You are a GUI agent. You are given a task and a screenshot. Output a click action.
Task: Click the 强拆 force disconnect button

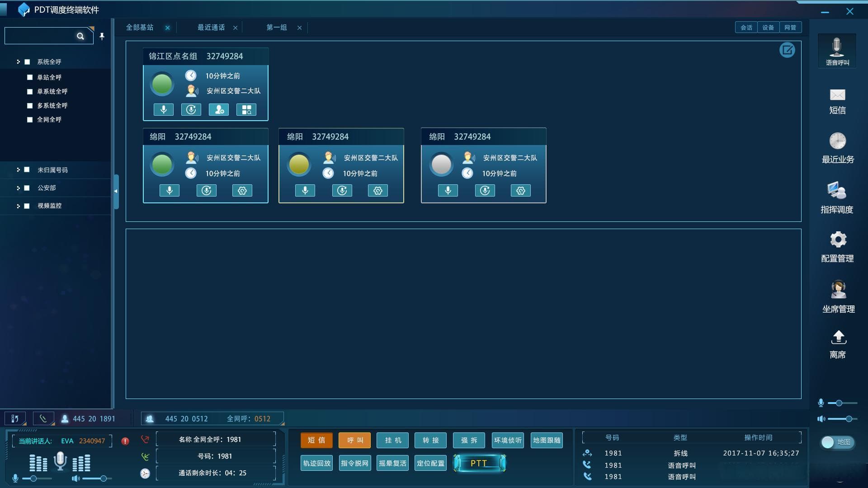pos(469,440)
